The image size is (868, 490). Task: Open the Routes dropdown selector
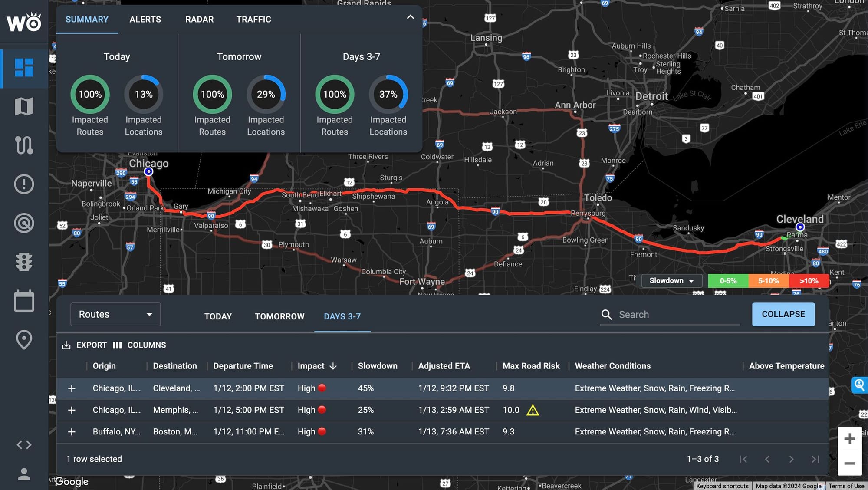pyautogui.click(x=115, y=314)
